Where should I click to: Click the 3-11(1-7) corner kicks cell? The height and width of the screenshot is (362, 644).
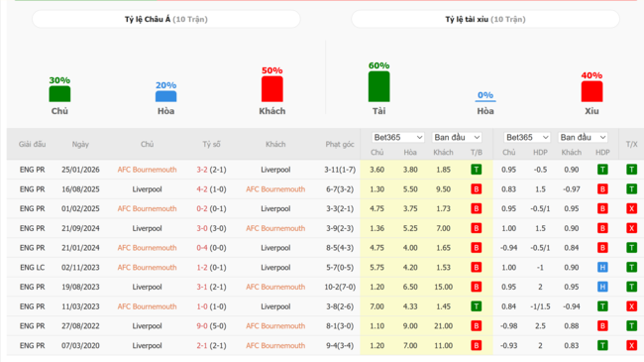(x=340, y=170)
